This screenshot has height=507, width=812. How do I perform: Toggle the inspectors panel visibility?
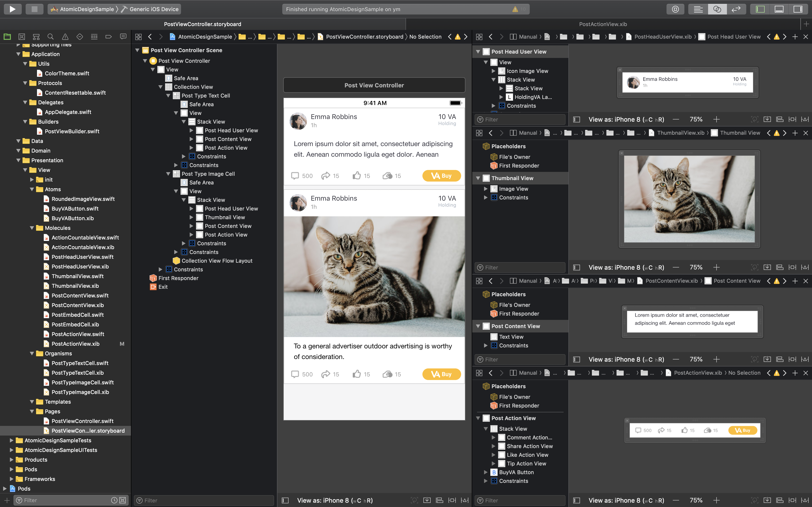click(x=797, y=9)
